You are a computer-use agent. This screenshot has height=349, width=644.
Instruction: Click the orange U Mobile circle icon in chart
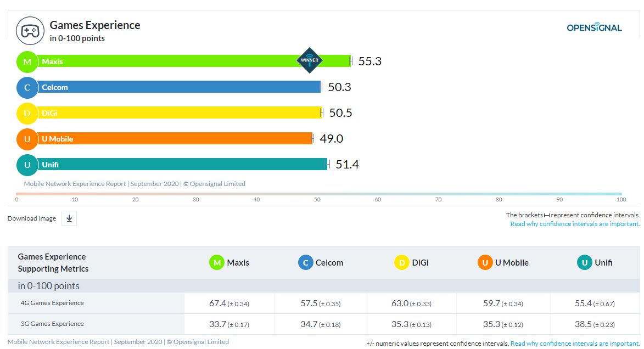(27, 139)
